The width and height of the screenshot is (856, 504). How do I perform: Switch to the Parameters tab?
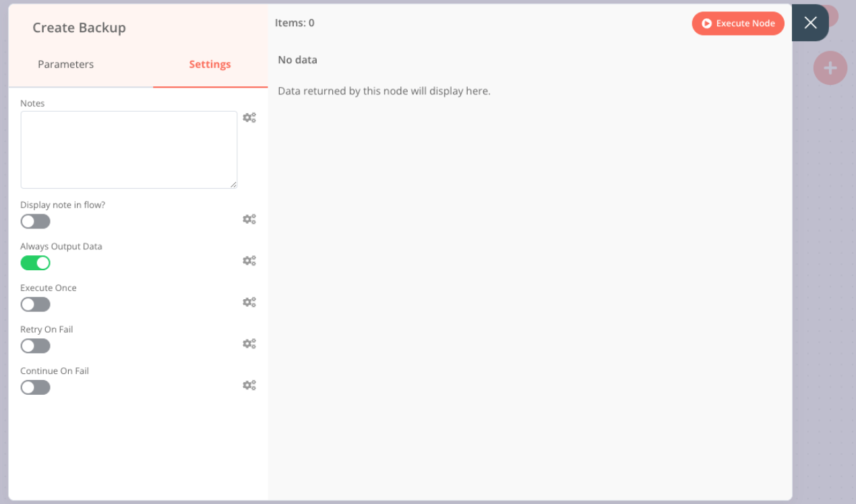click(x=65, y=64)
